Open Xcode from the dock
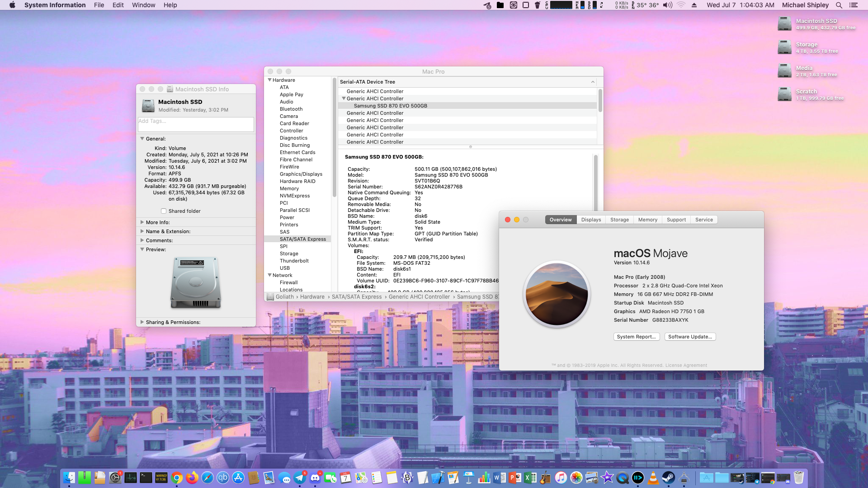This screenshot has height=488, width=868. pyautogui.click(x=438, y=478)
